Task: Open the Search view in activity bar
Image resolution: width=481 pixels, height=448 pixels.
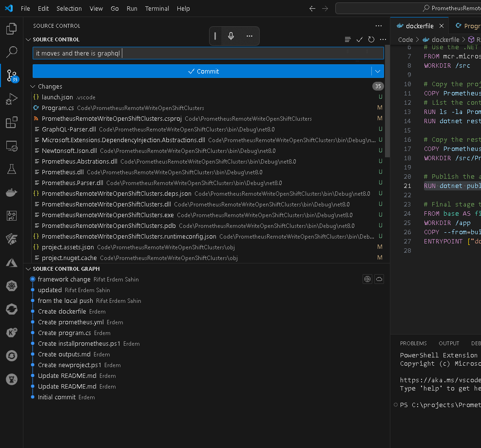Action: coord(11,52)
